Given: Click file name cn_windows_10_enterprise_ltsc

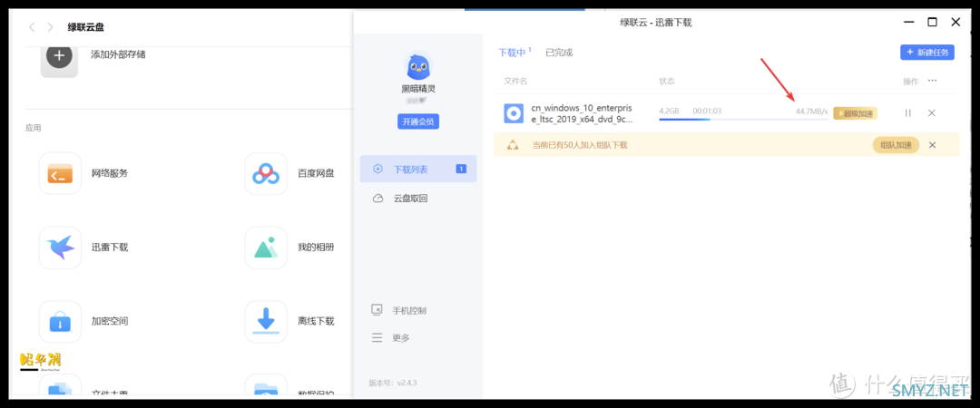Looking at the screenshot, I should 582,113.
